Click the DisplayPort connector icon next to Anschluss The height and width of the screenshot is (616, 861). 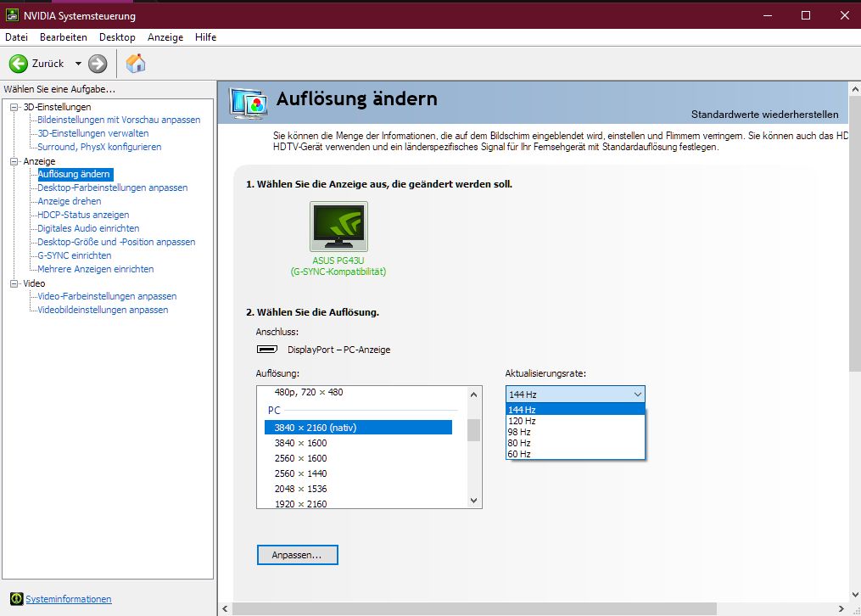tap(266, 349)
